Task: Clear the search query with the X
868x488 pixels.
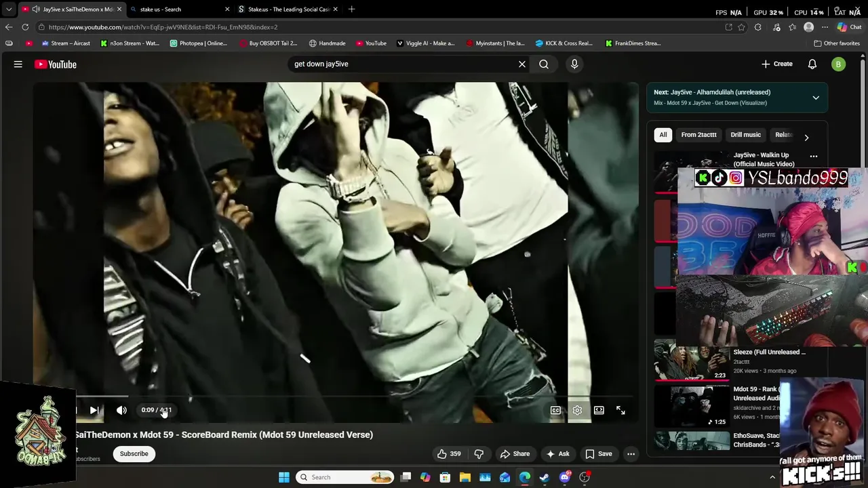Action: (522, 64)
